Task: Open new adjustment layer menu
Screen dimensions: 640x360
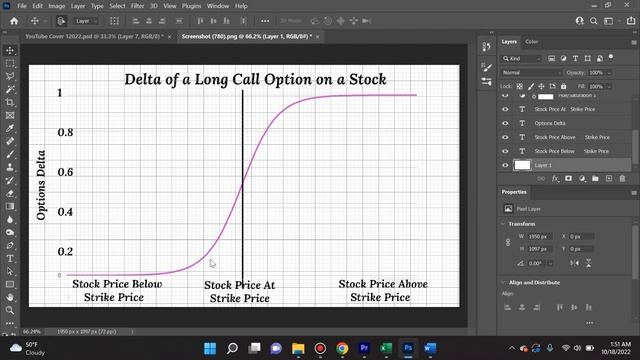Action: point(582,179)
